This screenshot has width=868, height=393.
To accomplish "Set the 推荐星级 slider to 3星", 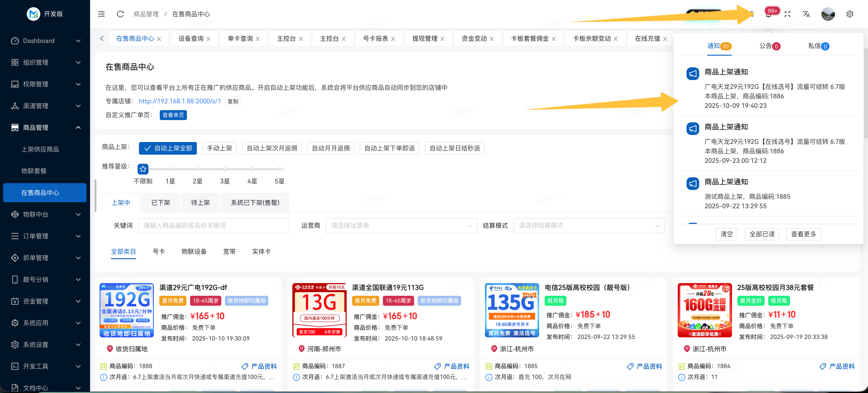I will (x=225, y=169).
